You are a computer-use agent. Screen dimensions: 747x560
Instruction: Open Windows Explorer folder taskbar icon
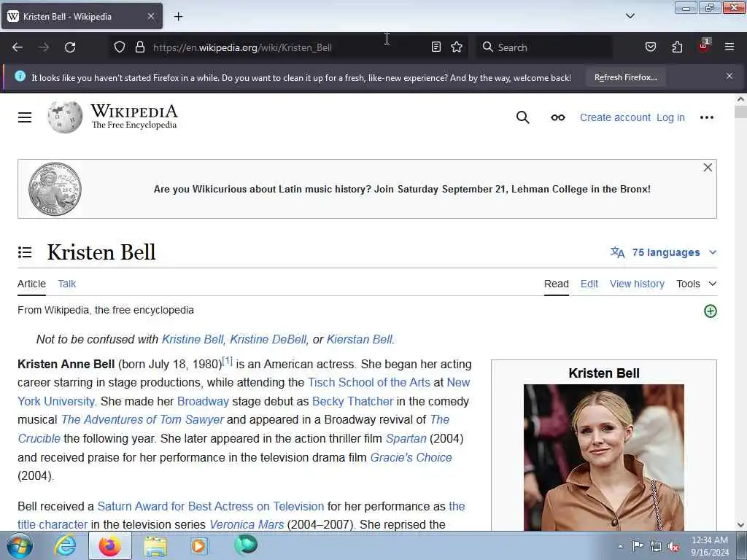(155, 546)
